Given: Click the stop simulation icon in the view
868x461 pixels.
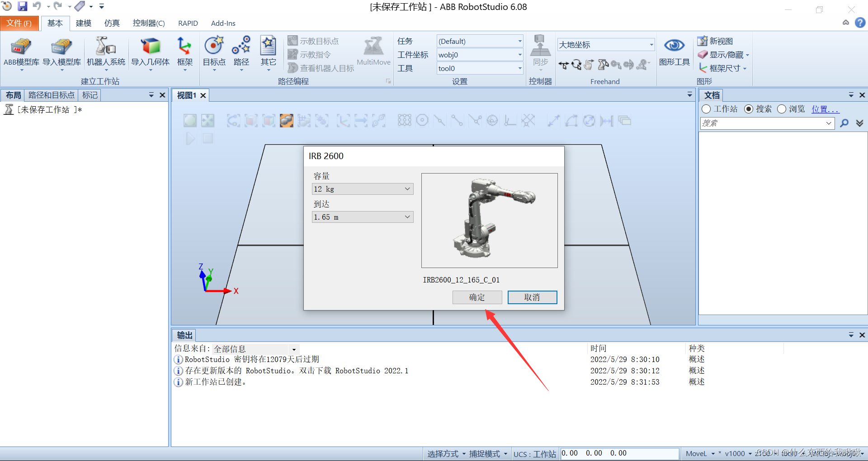Looking at the screenshot, I should click(208, 138).
